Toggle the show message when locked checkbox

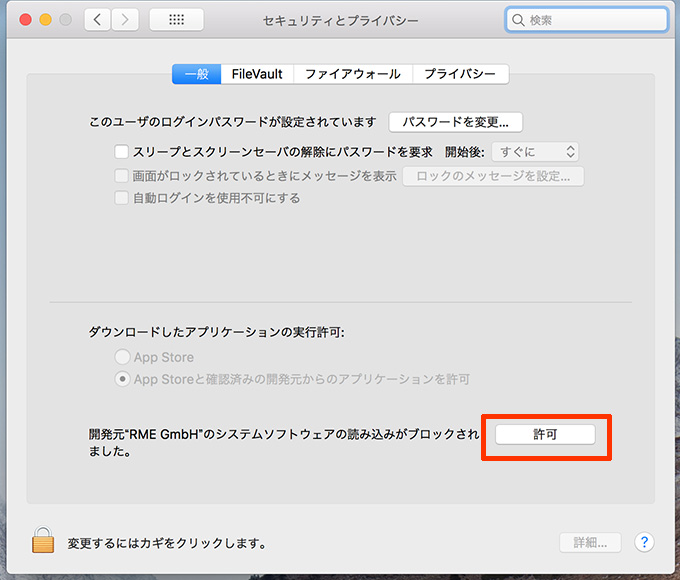(x=122, y=176)
